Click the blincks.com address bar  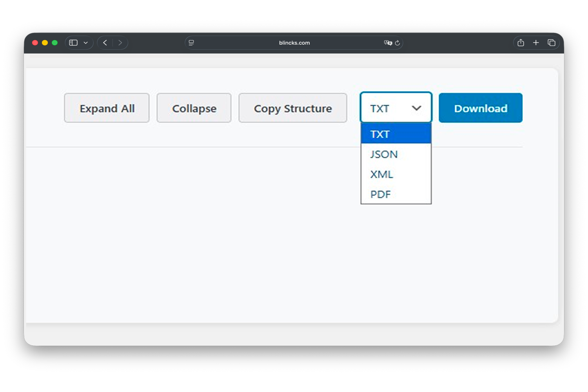pyautogui.click(x=294, y=43)
